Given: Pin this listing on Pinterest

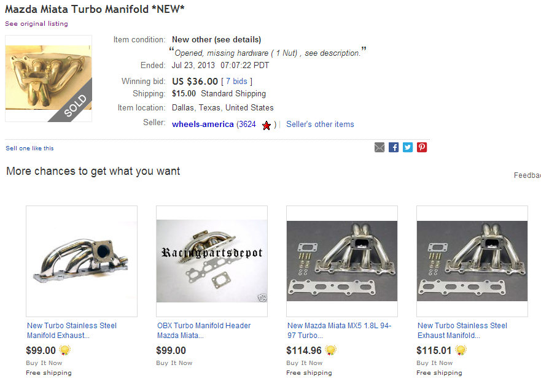Looking at the screenshot, I should (422, 147).
